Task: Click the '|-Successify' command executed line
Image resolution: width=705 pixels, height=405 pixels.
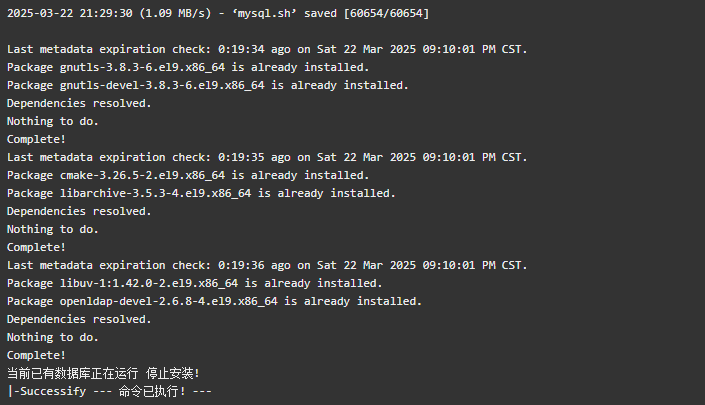Action: (x=109, y=391)
